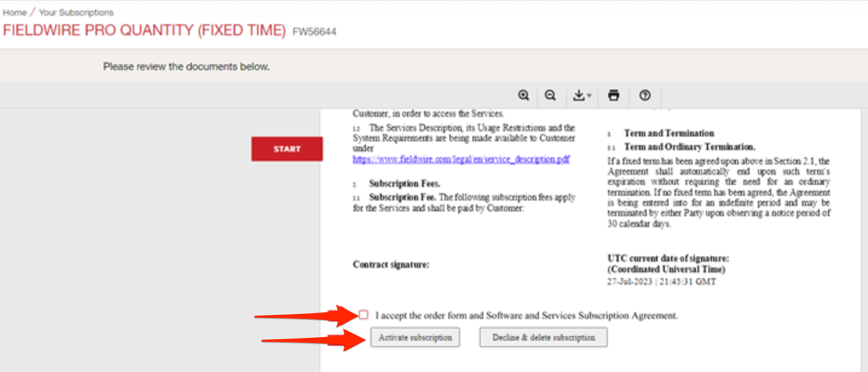Image resolution: width=868 pixels, height=372 pixels.
Task: Check the accept order form agreement box
Action: (x=364, y=315)
